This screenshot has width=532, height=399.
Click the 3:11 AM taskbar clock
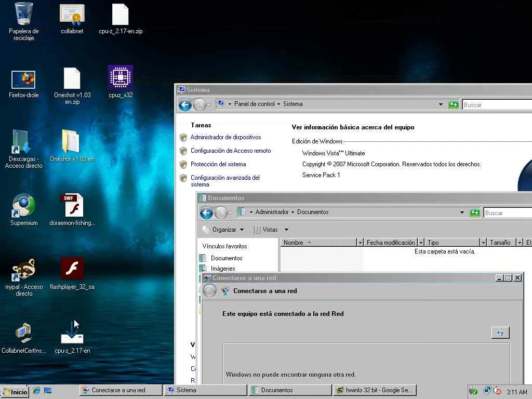(x=517, y=392)
